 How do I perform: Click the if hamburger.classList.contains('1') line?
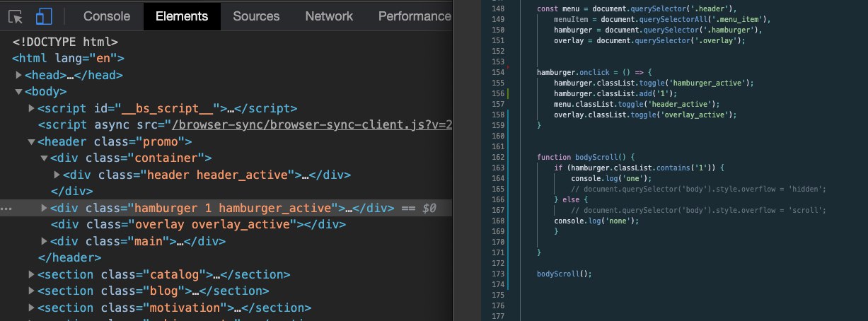coord(640,168)
